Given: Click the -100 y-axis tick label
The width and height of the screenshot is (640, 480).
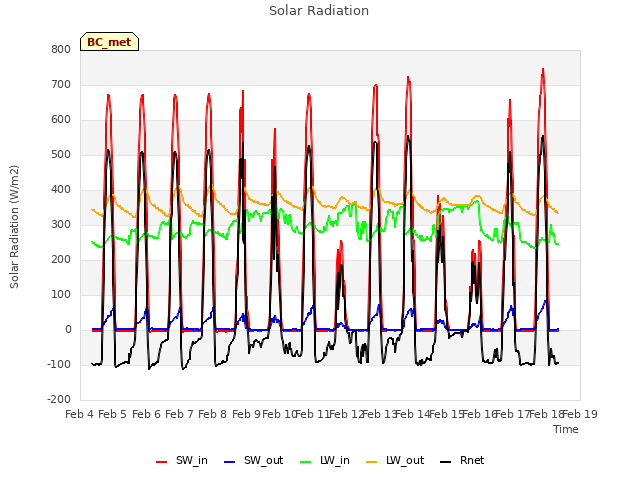Looking at the screenshot, I should coord(59,364).
